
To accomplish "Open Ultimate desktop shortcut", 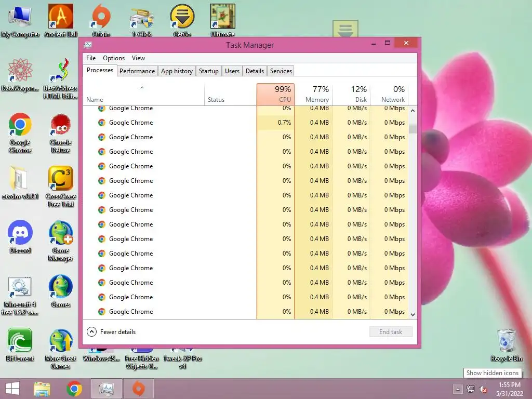I will point(222,21).
